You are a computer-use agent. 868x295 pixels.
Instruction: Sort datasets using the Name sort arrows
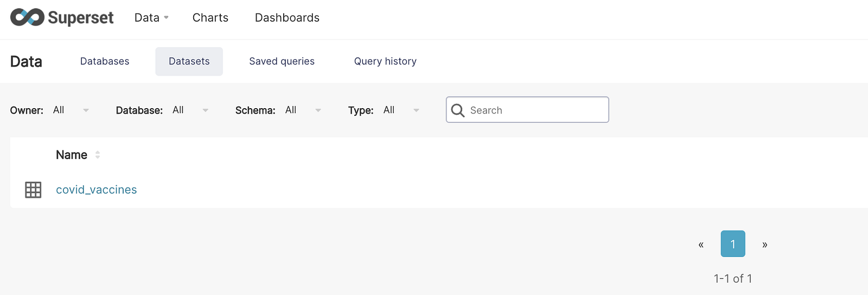[98, 155]
